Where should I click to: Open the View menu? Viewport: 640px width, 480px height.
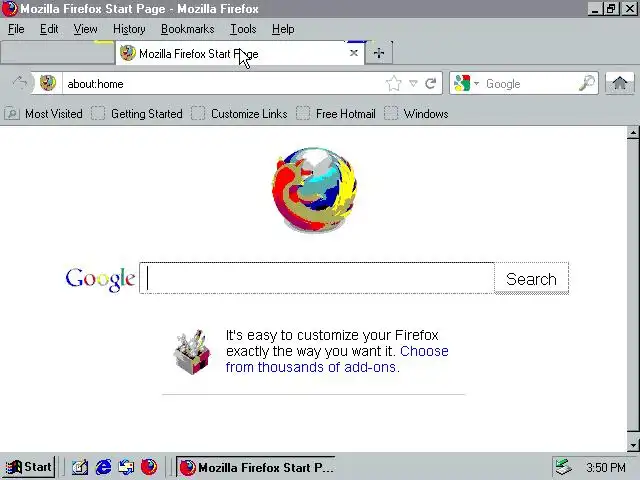(x=85, y=29)
